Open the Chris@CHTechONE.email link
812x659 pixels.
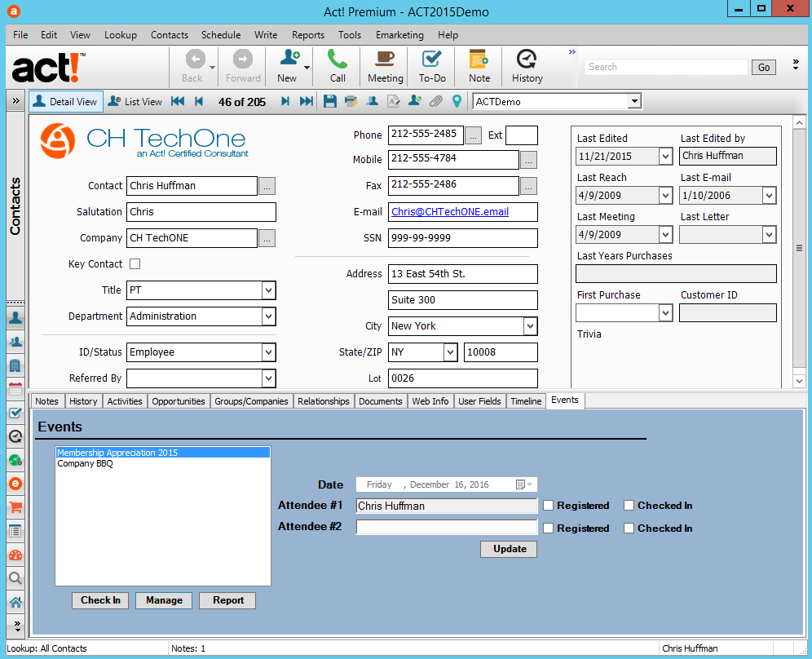coord(449,212)
